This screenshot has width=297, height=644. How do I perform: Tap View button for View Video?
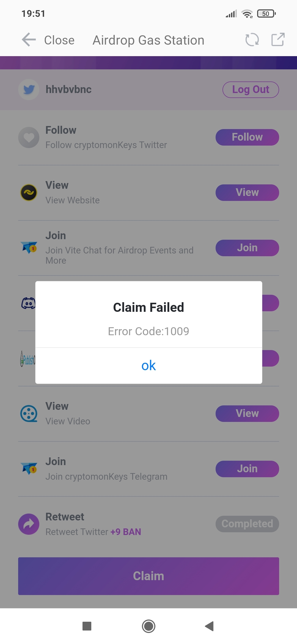coord(247,413)
